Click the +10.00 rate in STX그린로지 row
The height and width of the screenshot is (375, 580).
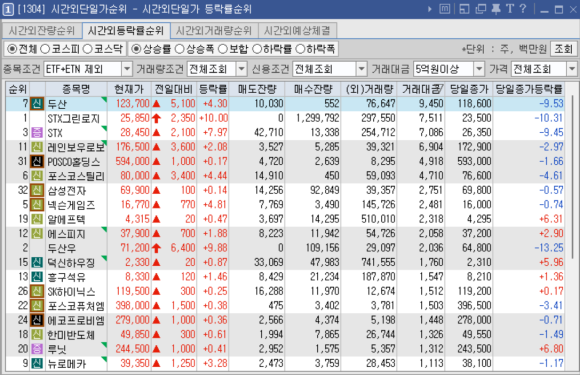pos(214,118)
